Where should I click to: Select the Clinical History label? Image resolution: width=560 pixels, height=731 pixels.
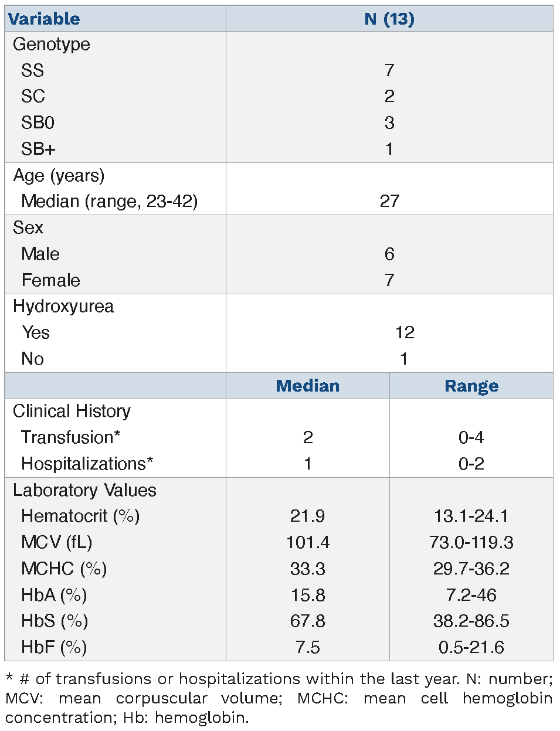72,411
